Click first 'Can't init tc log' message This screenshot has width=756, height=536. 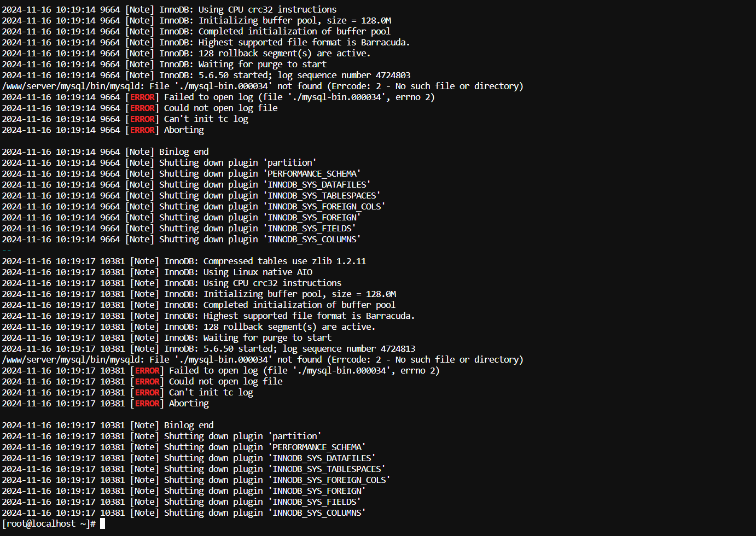tap(206, 119)
